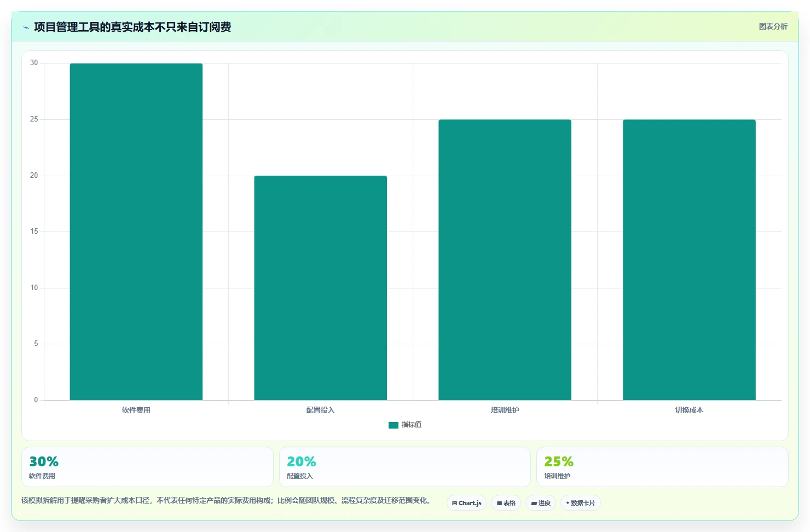
Task: Click the footnote text beginning 该模拟拆解
Action: click(x=228, y=500)
